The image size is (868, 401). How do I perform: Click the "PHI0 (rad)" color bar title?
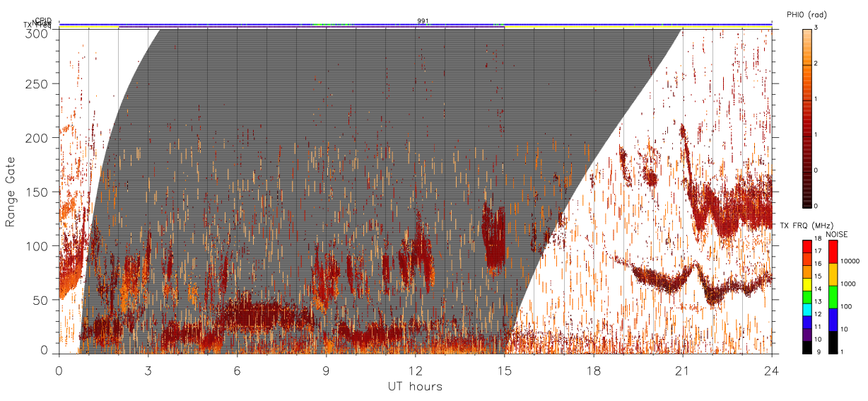807,14
